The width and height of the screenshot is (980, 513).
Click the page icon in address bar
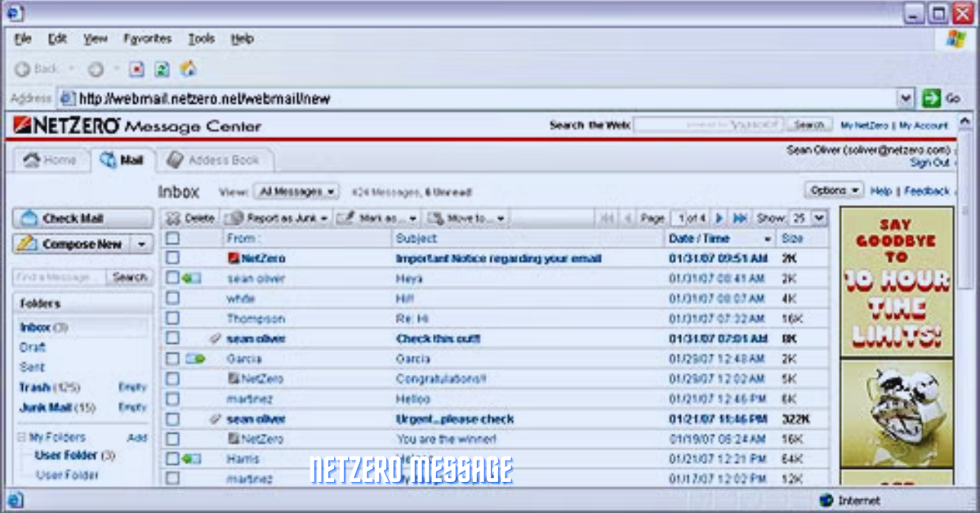point(68,98)
